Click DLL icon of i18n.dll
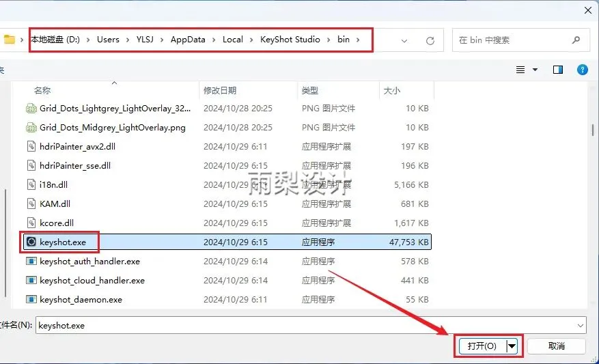Viewport: 599px width, 364px height. point(31,184)
